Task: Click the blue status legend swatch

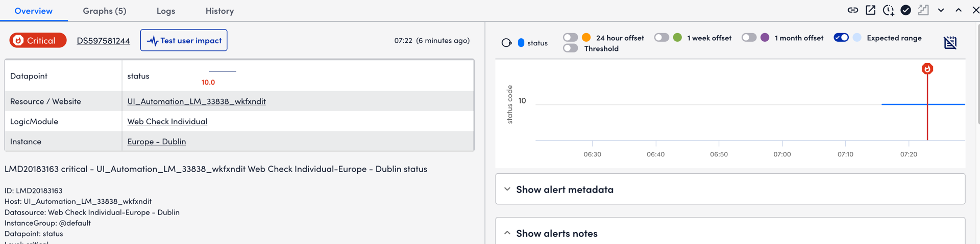Action: 521,43
